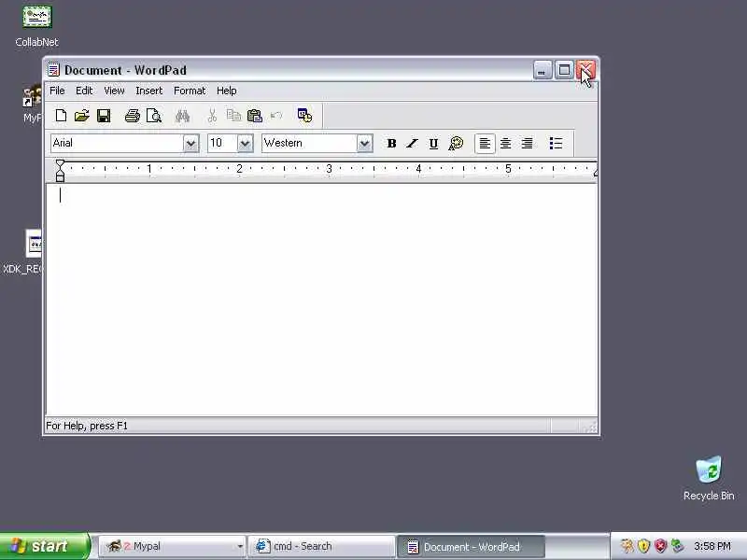Expand the Western script dropdown
Viewport: 747px width, 560px height.
364,144
